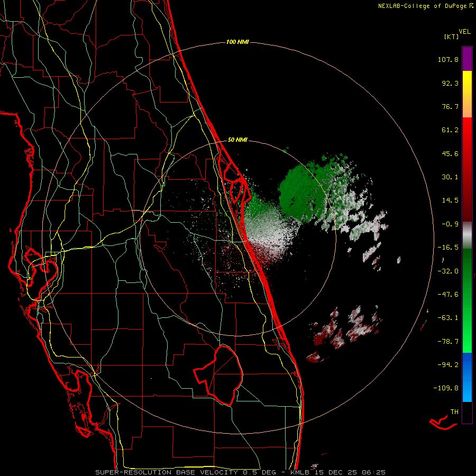Click the large green inbound velocity echo offshore

(x=304, y=191)
